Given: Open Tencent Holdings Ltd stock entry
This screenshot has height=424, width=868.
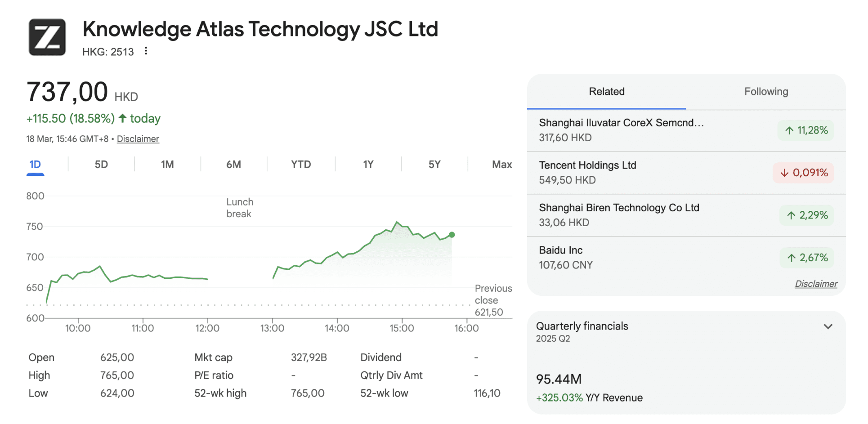Looking at the screenshot, I should [x=587, y=173].
